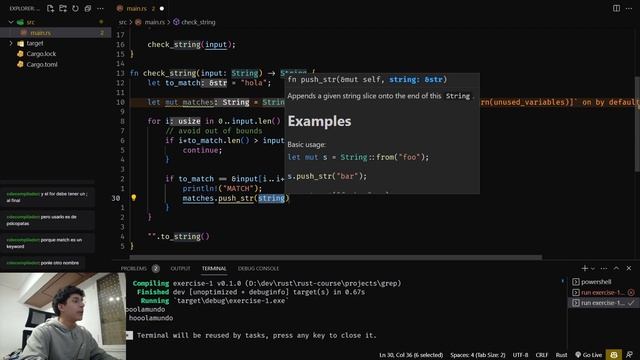
Task: Click the Copilot status bar icon
Action: point(614,355)
